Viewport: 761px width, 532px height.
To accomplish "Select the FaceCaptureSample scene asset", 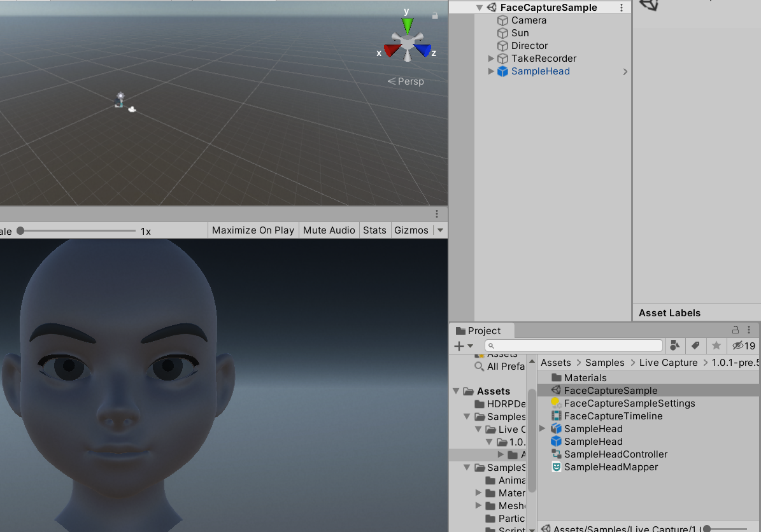I will coord(649,390).
